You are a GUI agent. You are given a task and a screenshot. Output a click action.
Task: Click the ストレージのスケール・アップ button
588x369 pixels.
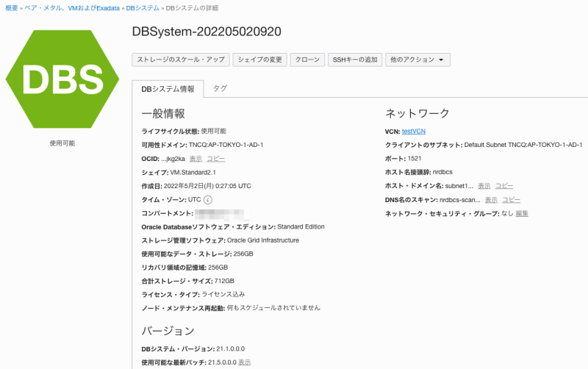point(181,60)
